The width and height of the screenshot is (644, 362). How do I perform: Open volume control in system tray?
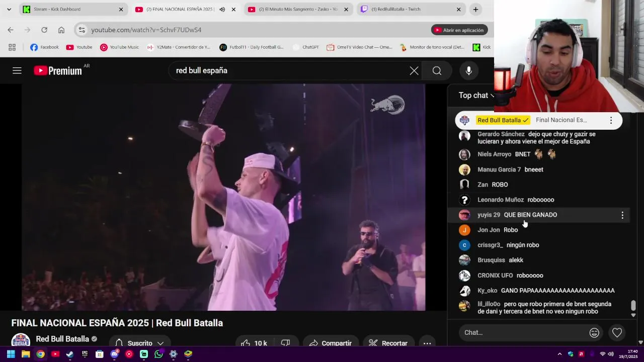tap(611, 354)
